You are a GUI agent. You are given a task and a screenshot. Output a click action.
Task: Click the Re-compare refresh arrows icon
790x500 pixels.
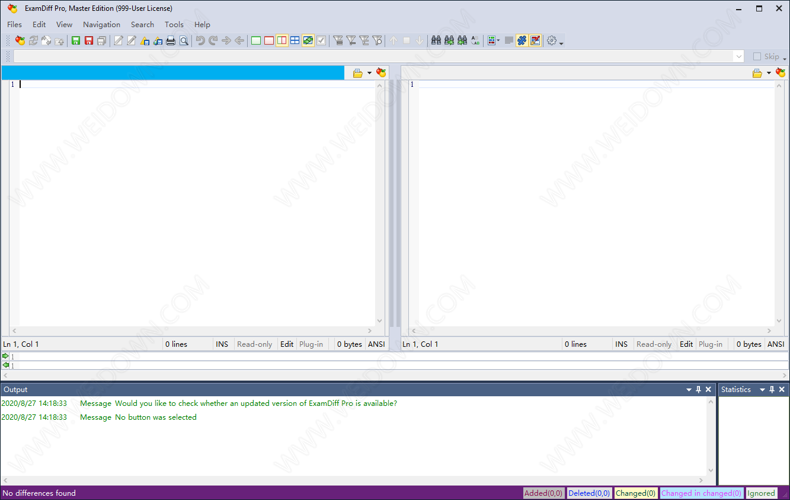coord(33,41)
